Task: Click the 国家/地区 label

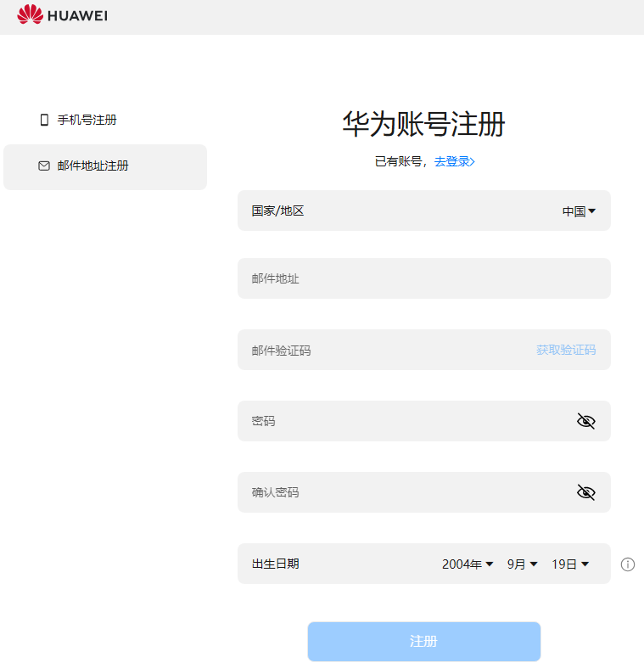Action: point(277,211)
